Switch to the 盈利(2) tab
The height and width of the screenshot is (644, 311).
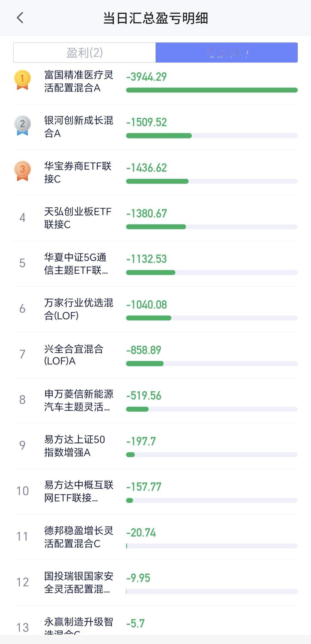pos(85,53)
